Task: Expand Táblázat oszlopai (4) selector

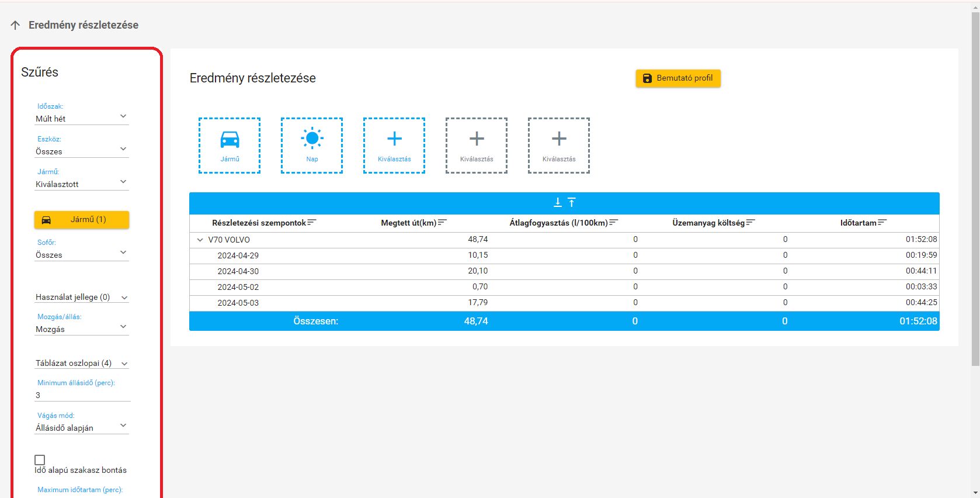Action: point(81,363)
